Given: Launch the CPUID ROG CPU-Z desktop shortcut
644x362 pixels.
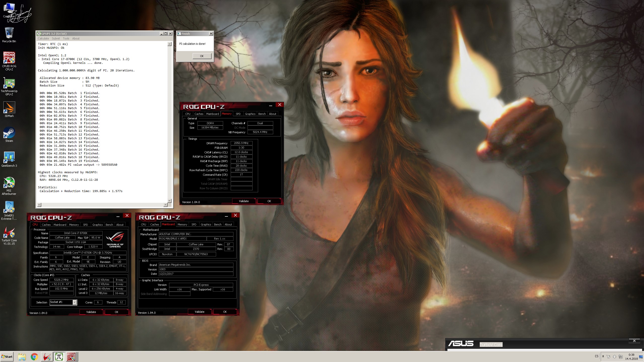Looking at the screenshot, I should (x=9, y=61).
